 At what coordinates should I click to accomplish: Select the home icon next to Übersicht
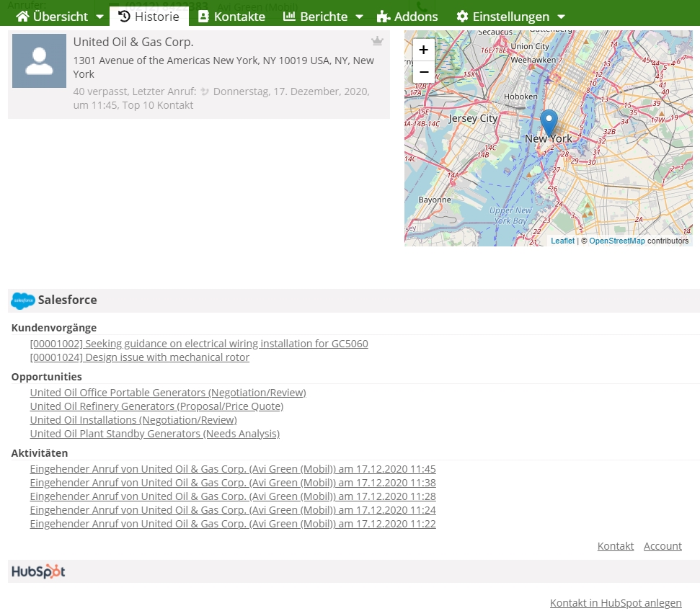coord(24,16)
